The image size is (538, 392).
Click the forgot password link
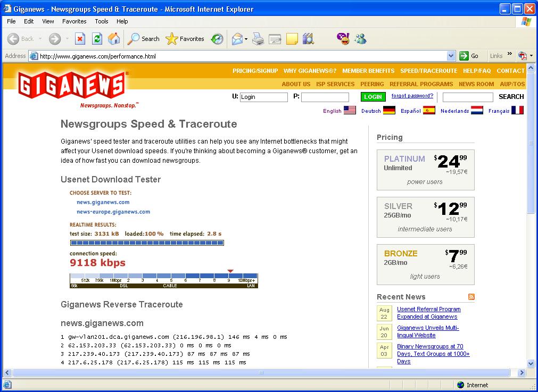click(412, 96)
